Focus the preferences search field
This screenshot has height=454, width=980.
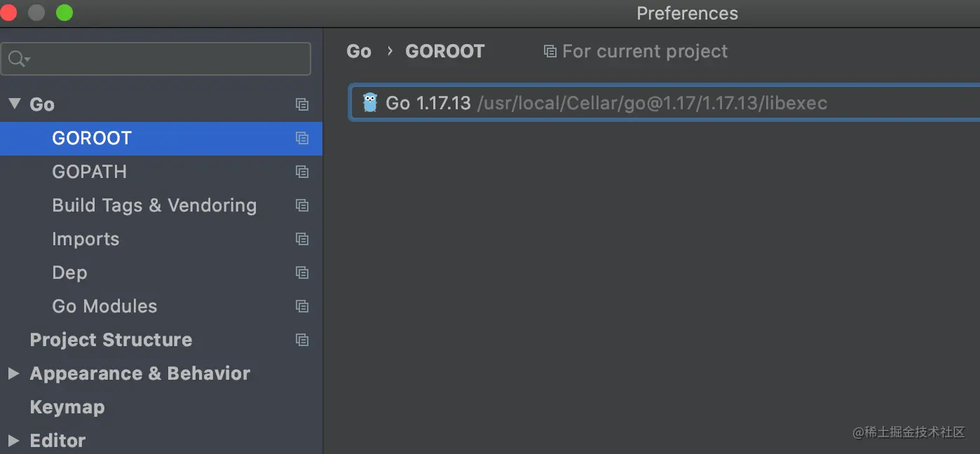tap(168, 60)
